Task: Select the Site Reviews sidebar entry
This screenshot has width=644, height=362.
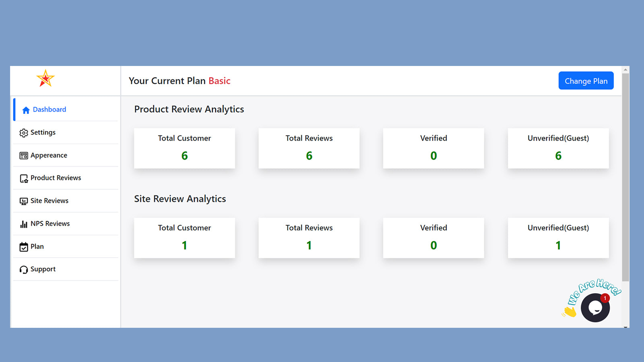Action: click(66, 201)
